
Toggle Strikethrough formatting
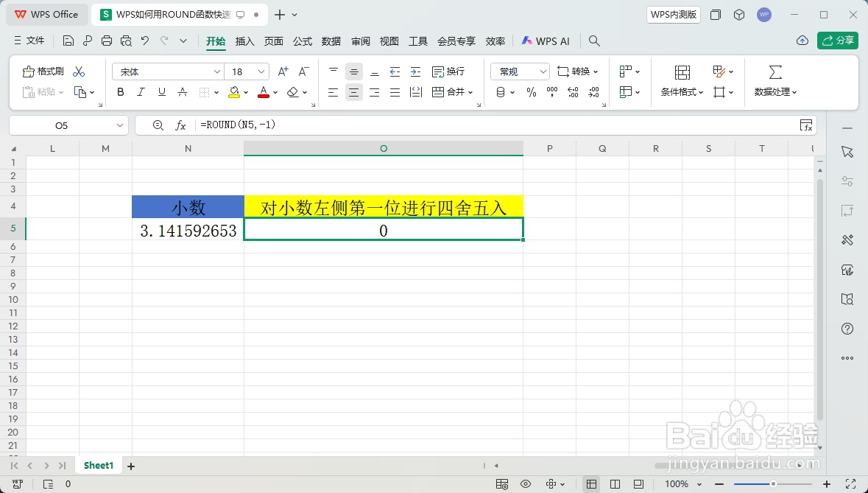click(182, 92)
